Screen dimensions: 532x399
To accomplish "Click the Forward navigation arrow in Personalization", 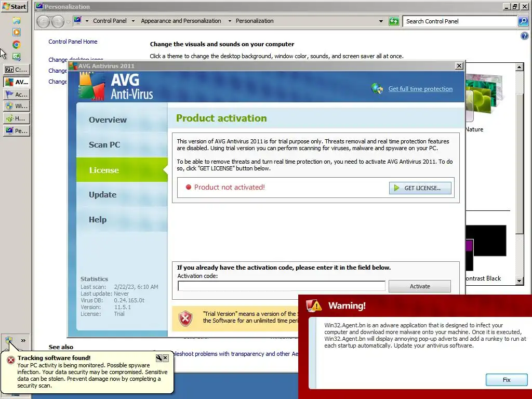I will coord(58,21).
